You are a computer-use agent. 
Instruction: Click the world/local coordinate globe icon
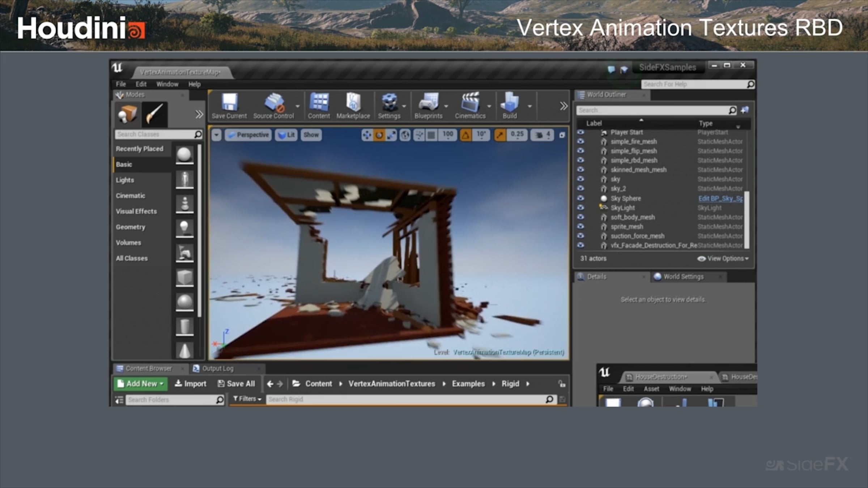[x=405, y=135]
